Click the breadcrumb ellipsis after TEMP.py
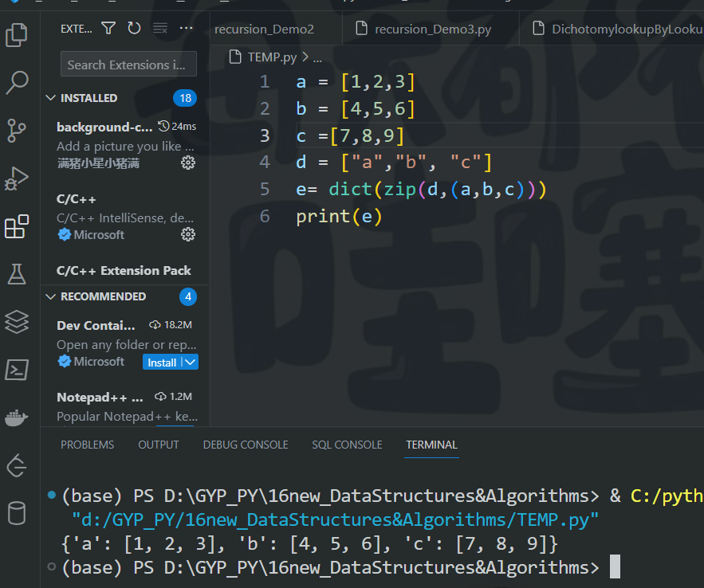This screenshot has width=704, height=588. pos(317,58)
